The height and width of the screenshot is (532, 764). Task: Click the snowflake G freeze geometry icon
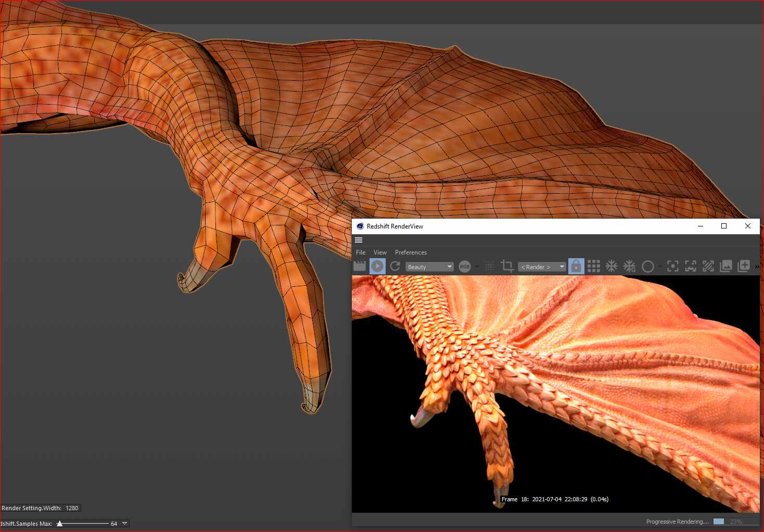click(629, 267)
